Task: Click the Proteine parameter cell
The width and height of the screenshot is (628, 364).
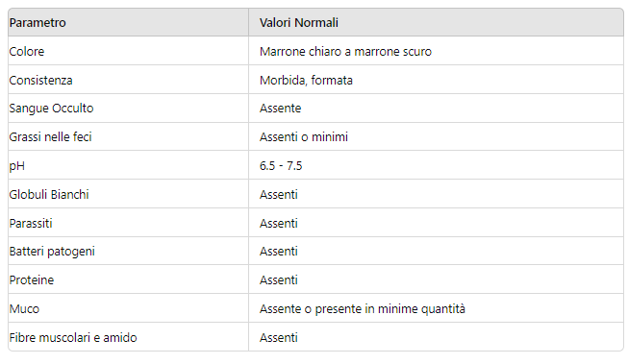Action: (128, 279)
